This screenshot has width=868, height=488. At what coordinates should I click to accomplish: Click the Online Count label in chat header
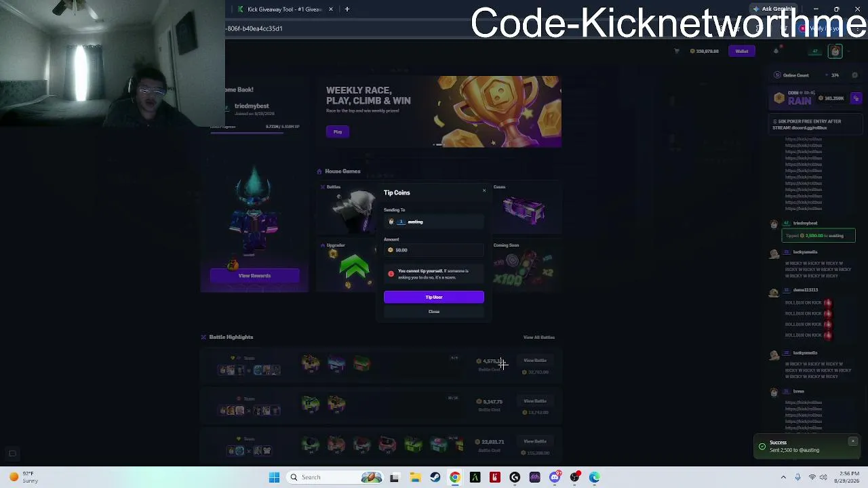point(796,75)
